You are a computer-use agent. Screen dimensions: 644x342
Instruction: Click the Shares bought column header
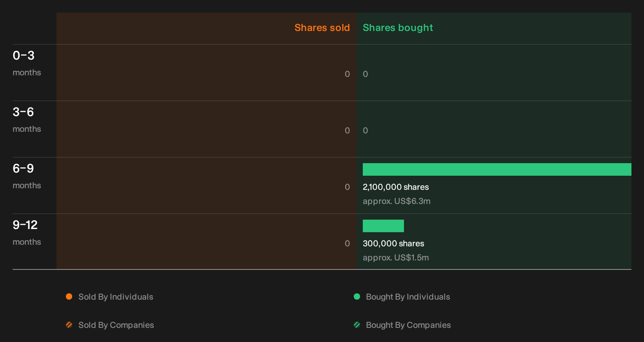pos(398,28)
